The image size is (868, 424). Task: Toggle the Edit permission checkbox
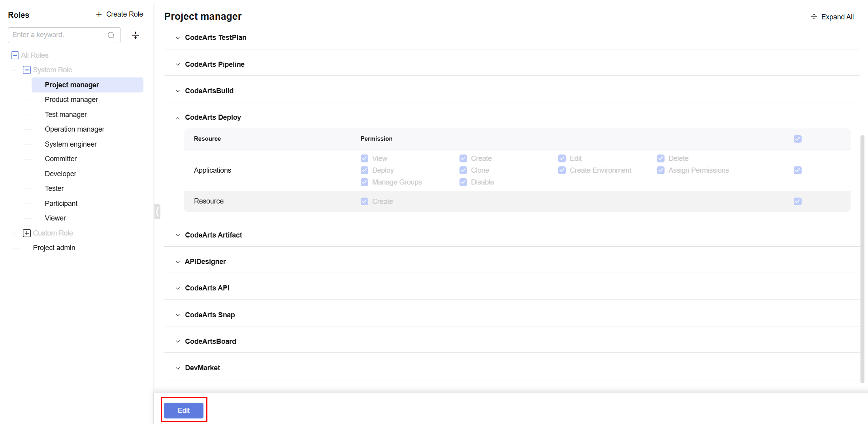click(x=562, y=158)
